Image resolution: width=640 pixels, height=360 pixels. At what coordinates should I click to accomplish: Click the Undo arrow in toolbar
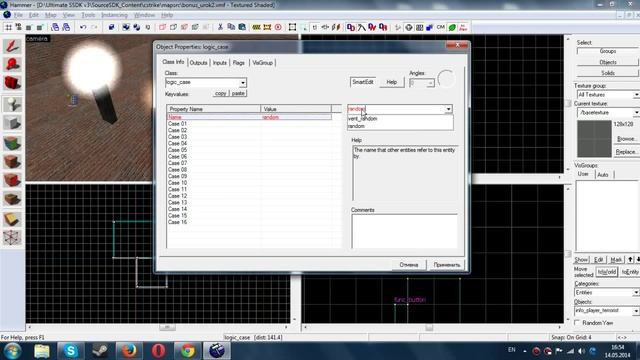[83, 27]
